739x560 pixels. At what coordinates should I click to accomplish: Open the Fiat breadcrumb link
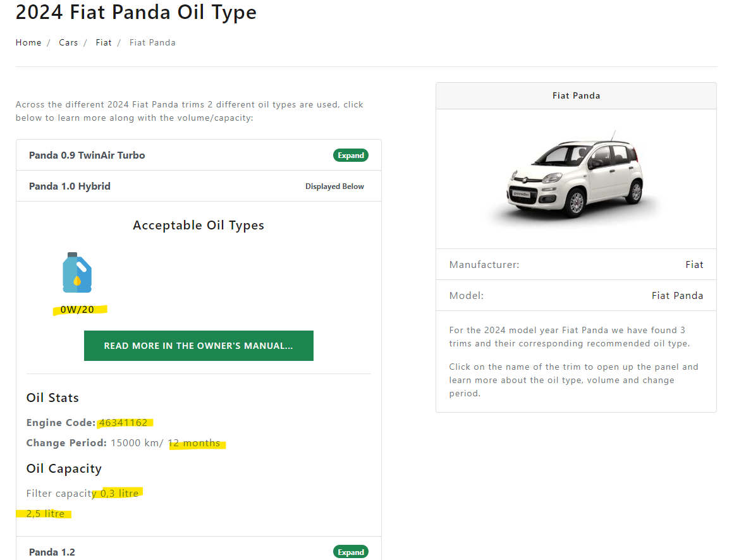pyautogui.click(x=104, y=42)
